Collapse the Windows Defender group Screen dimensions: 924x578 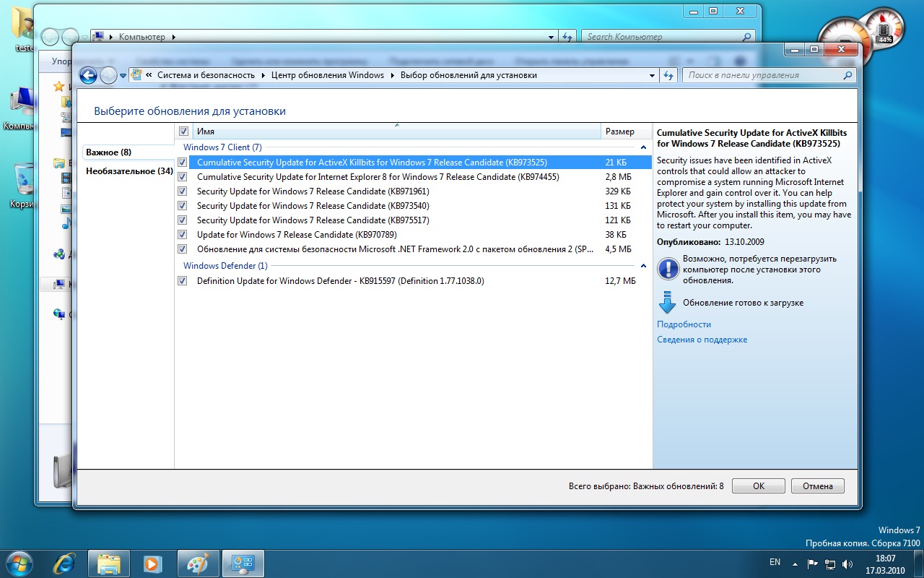point(643,266)
